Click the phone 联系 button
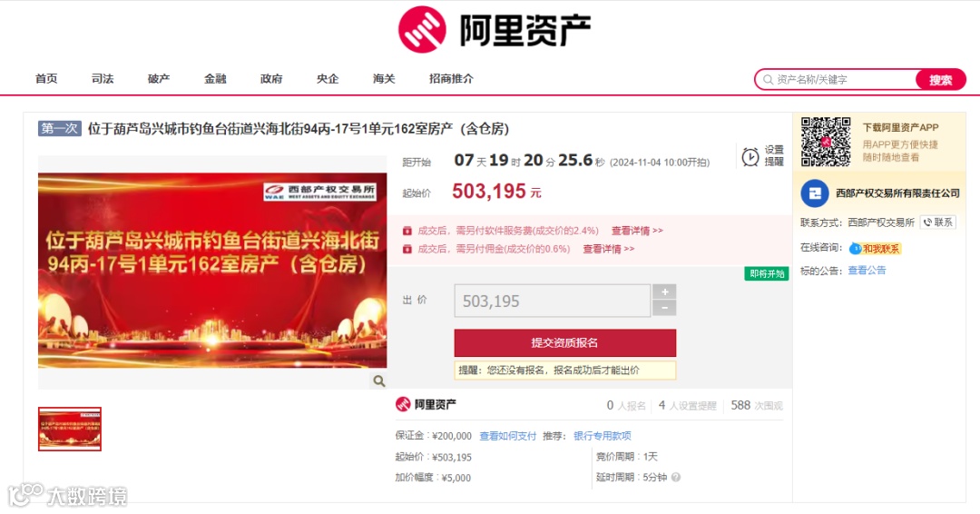Image resolution: width=980 pixels, height=514 pixels. [x=937, y=222]
